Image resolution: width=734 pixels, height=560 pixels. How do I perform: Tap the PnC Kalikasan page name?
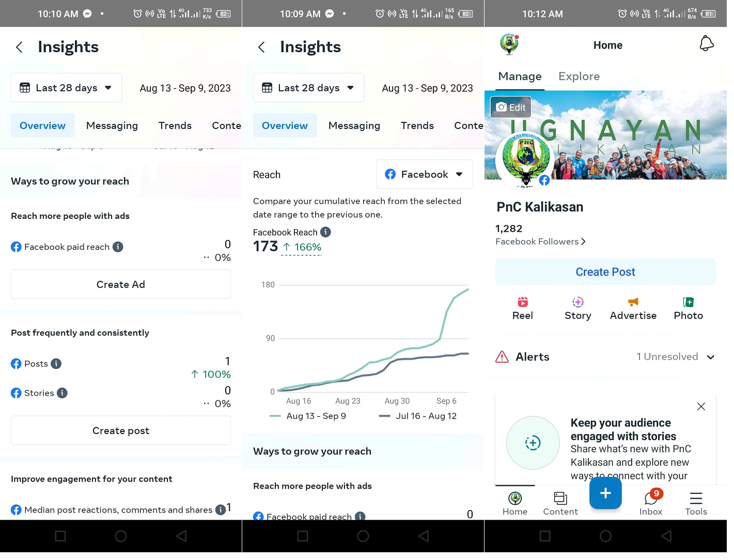[x=540, y=207]
